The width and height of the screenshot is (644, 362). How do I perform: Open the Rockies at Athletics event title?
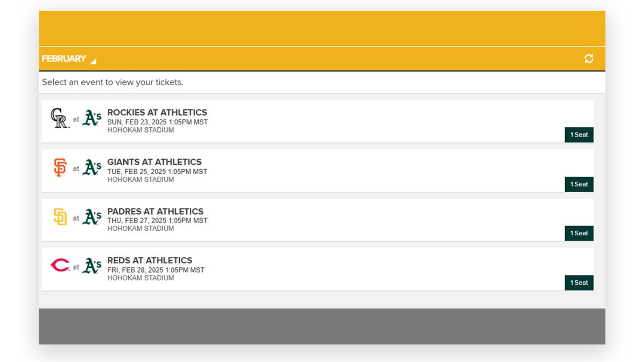click(x=157, y=113)
